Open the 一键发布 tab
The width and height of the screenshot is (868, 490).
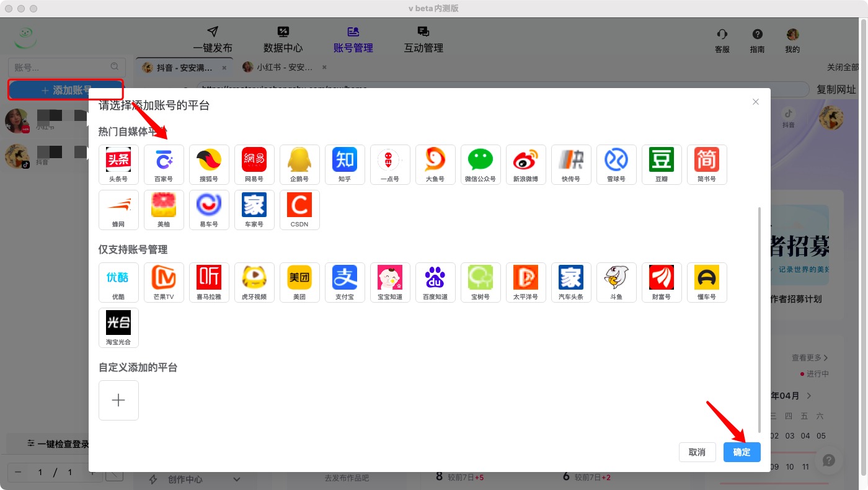point(213,40)
